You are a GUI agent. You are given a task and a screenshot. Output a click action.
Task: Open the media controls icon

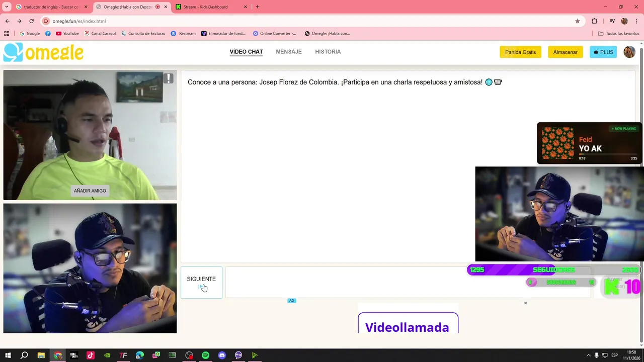pos(612,21)
